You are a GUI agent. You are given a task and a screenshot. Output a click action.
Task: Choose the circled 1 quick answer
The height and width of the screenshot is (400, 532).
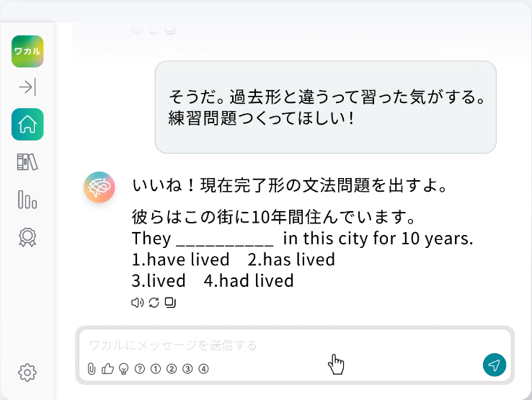(x=156, y=369)
